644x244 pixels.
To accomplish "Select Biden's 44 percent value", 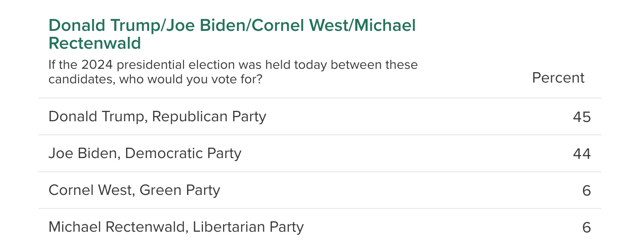I will (x=582, y=154).
